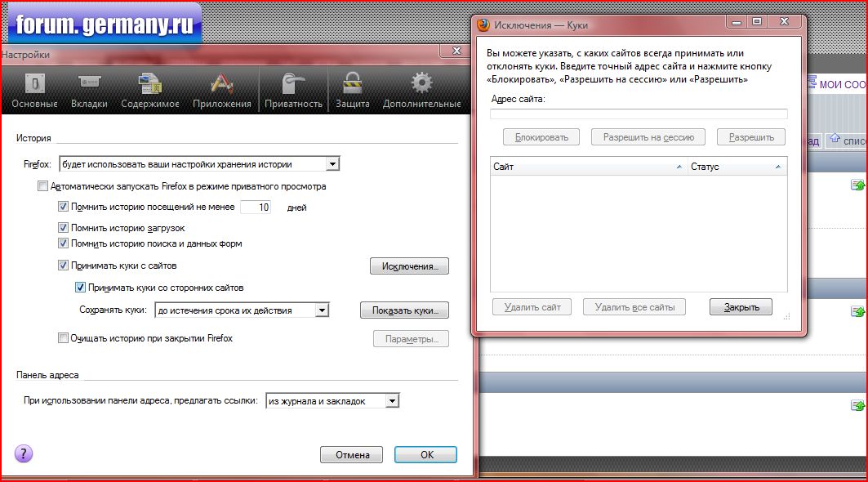Screen dimensions: 868x482
Task: Click the purple help question mark icon
Action: click(24, 453)
